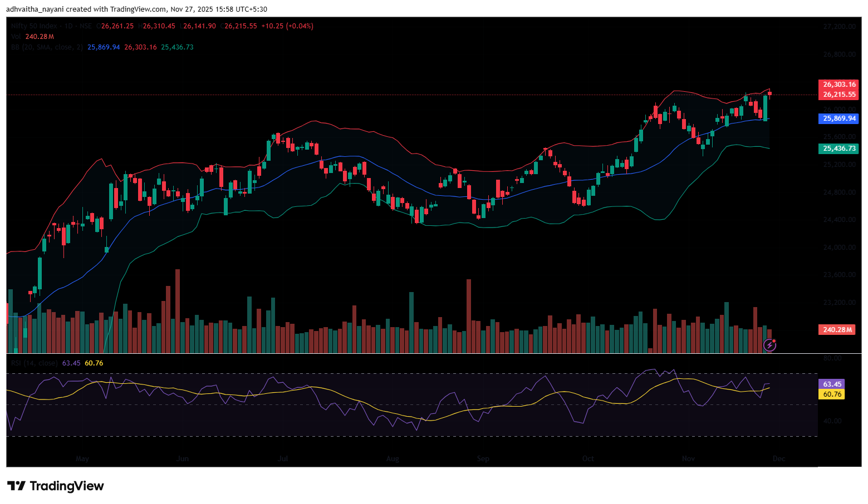868x504 pixels.
Task: Click the Dec label on time axis
Action: [x=778, y=459]
